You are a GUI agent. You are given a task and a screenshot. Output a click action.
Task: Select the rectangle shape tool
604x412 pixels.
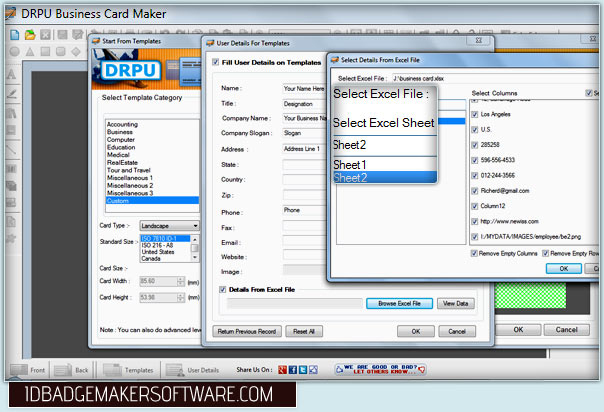click(x=45, y=51)
